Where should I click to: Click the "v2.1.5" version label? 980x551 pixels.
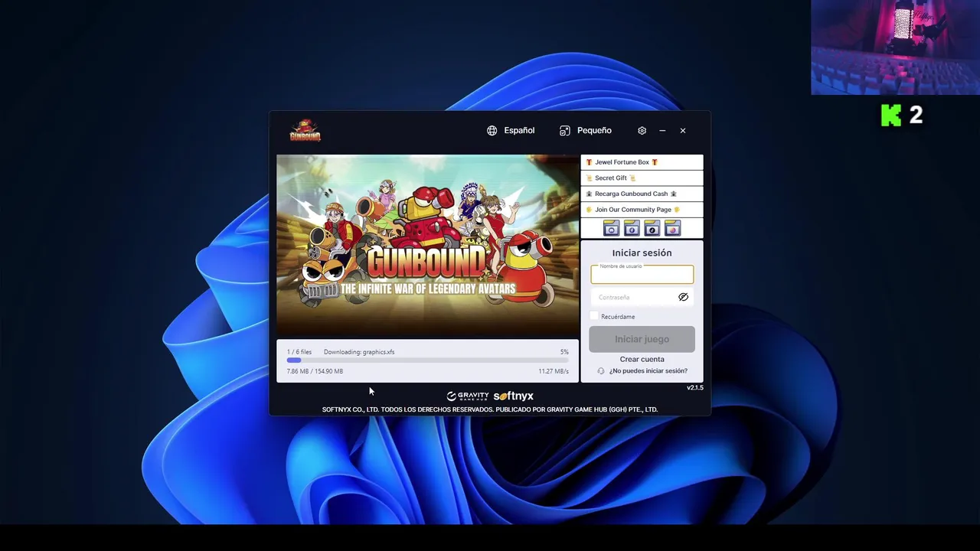coord(694,388)
